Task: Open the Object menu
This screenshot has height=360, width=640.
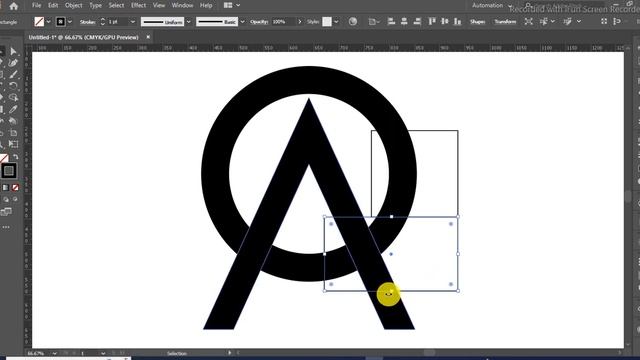Action: 73,5
